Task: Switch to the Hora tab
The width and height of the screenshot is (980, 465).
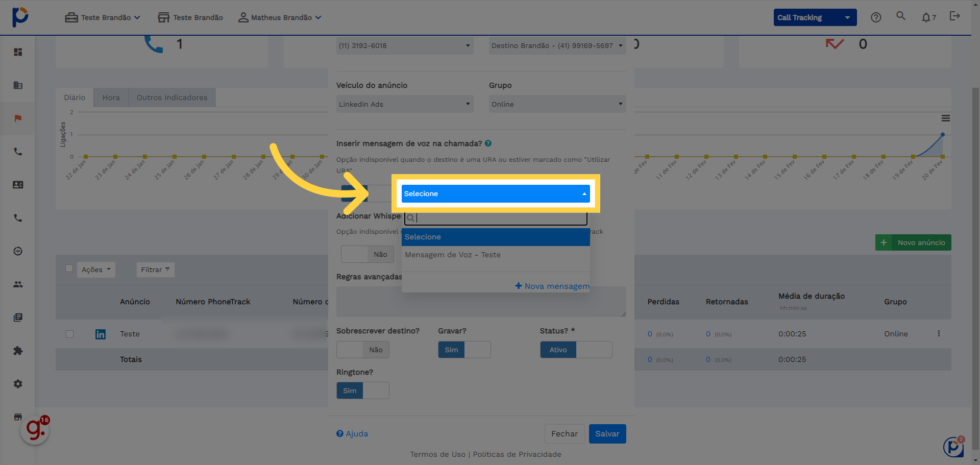Action: coord(111,97)
